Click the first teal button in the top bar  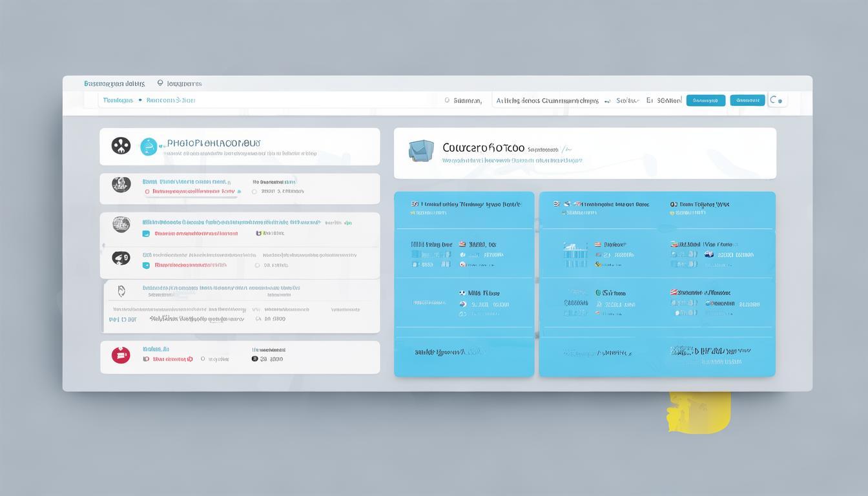[705, 100]
